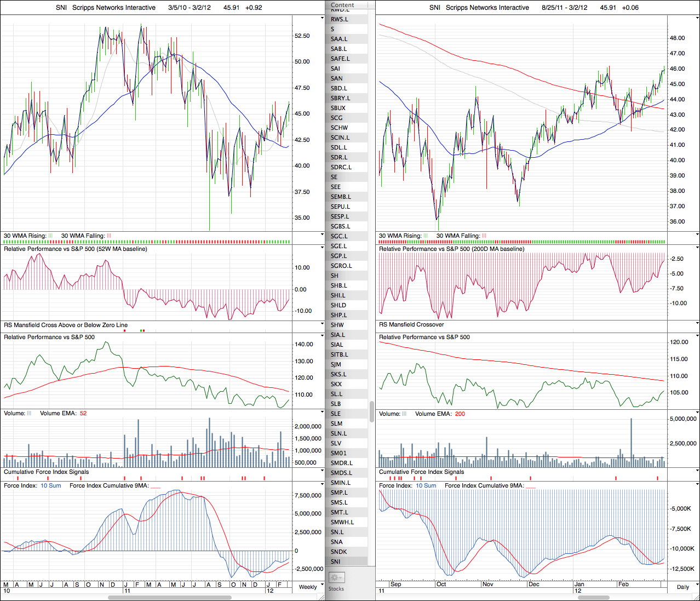Image resolution: width=700 pixels, height=601 pixels.
Task: Expand the weekly price chart options arrow
Action: click(322, 18)
